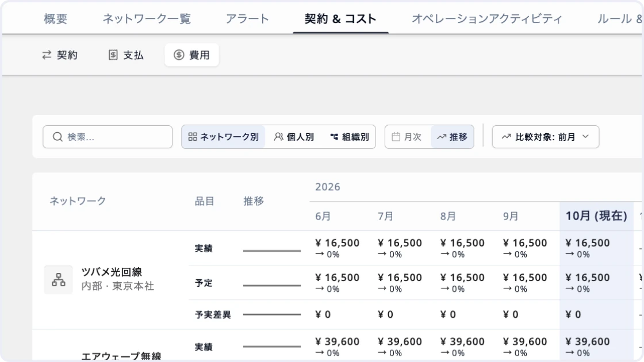
Task: Group costs by 組織別
Action: pos(350,137)
